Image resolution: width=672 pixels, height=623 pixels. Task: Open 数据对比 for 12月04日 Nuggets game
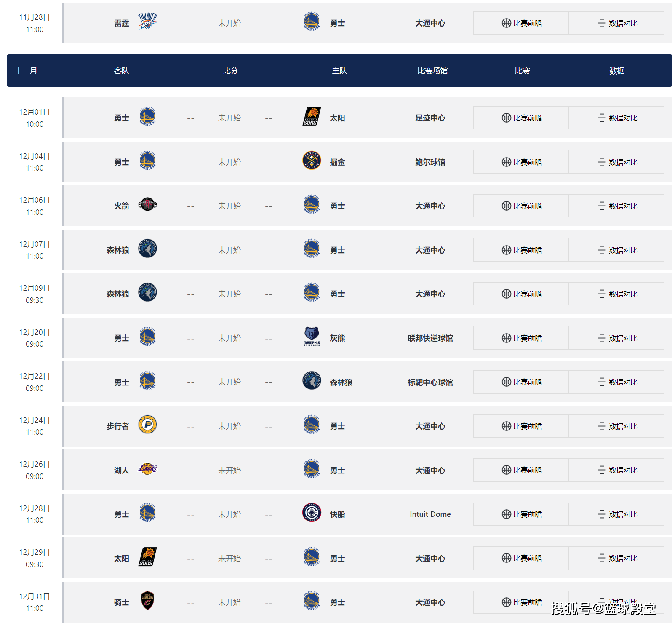point(616,162)
